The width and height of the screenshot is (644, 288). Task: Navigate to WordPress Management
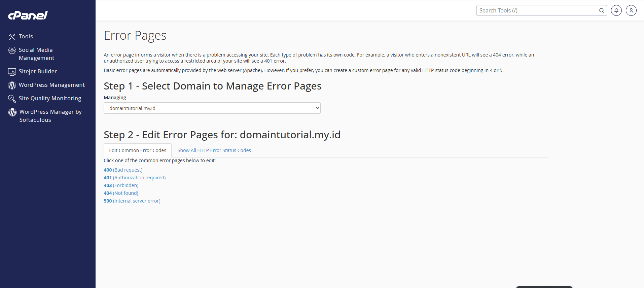[x=52, y=85]
